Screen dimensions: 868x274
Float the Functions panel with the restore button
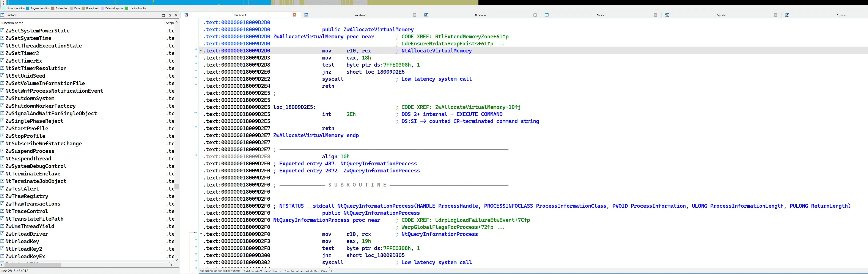pos(170,15)
